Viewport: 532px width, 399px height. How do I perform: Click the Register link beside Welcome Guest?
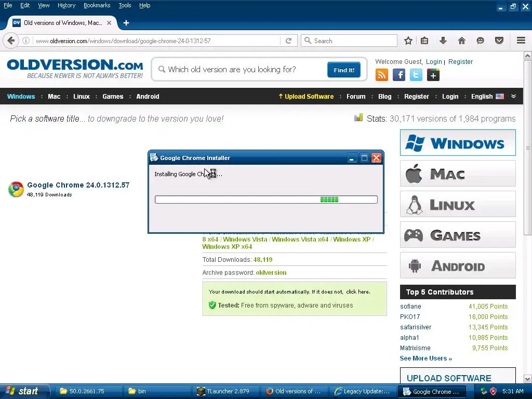(x=460, y=61)
